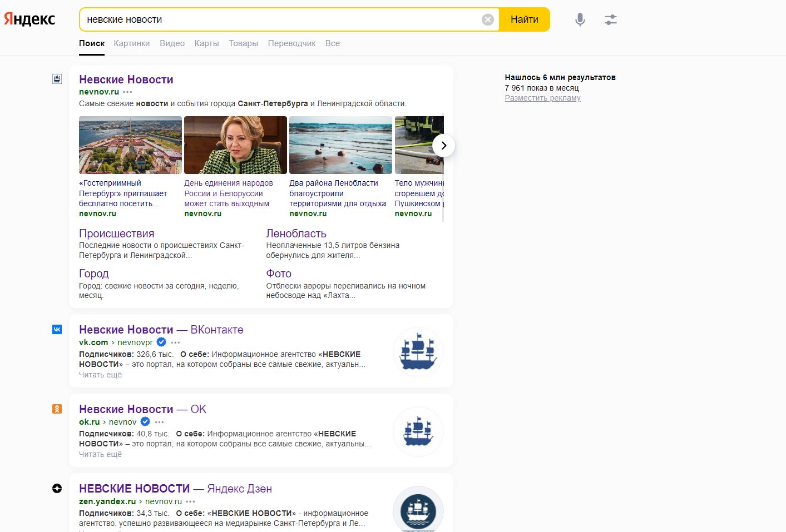The width and height of the screenshot is (786, 532).
Task: Click nevnov.ru source under Два района headline
Action: pyautogui.click(x=308, y=213)
